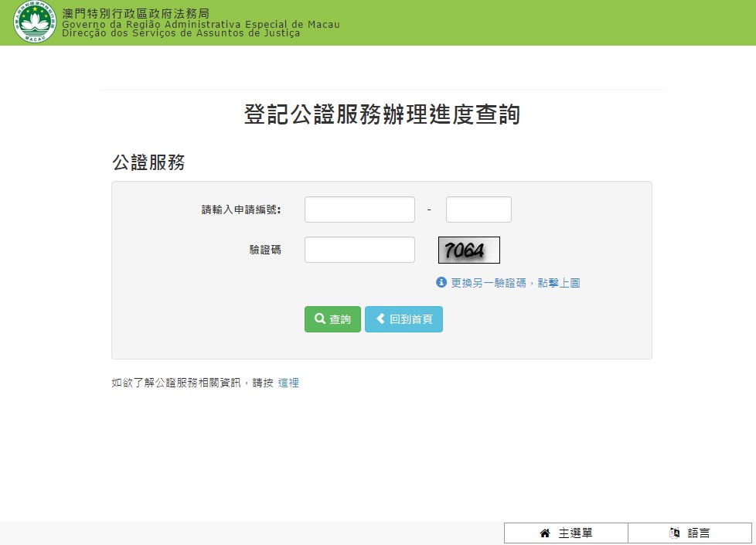Image resolution: width=756 pixels, height=545 pixels.
Task: Click the 澳門特別行政區政府法務局 header title
Action: (x=135, y=14)
